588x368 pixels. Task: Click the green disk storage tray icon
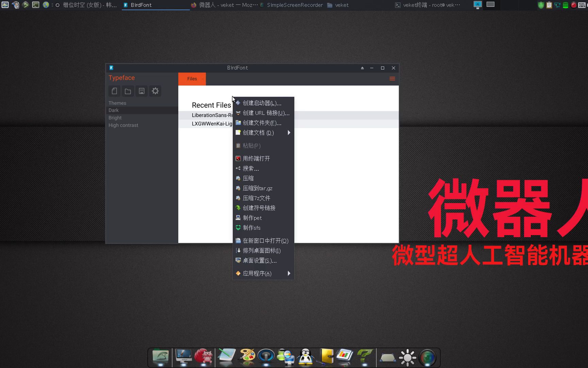pos(566,5)
